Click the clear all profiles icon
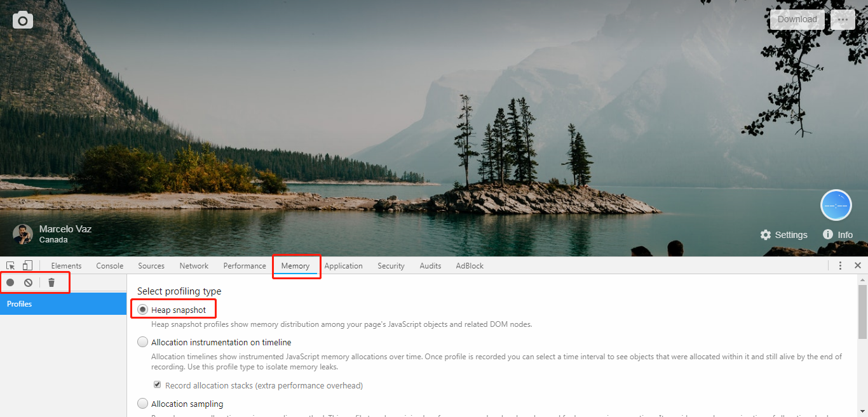The height and width of the screenshot is (417, 868). pos(28,282)
